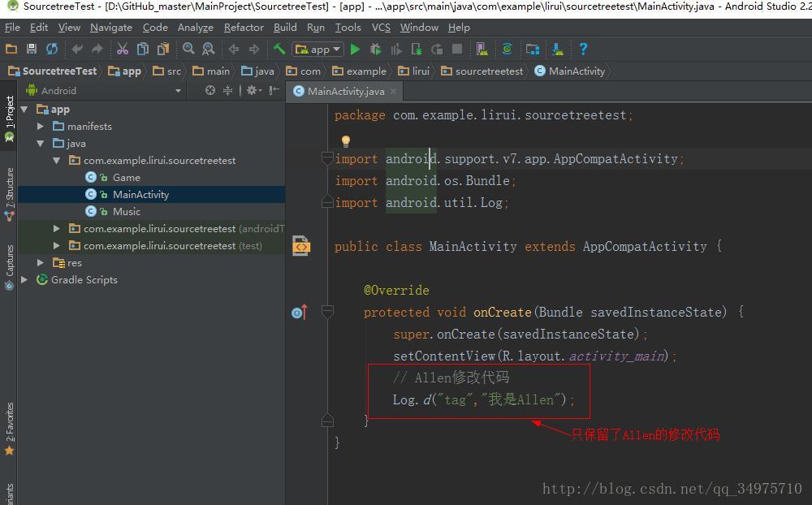
Task: Open the app run configuration dropdown
Action: click(318, 50)
